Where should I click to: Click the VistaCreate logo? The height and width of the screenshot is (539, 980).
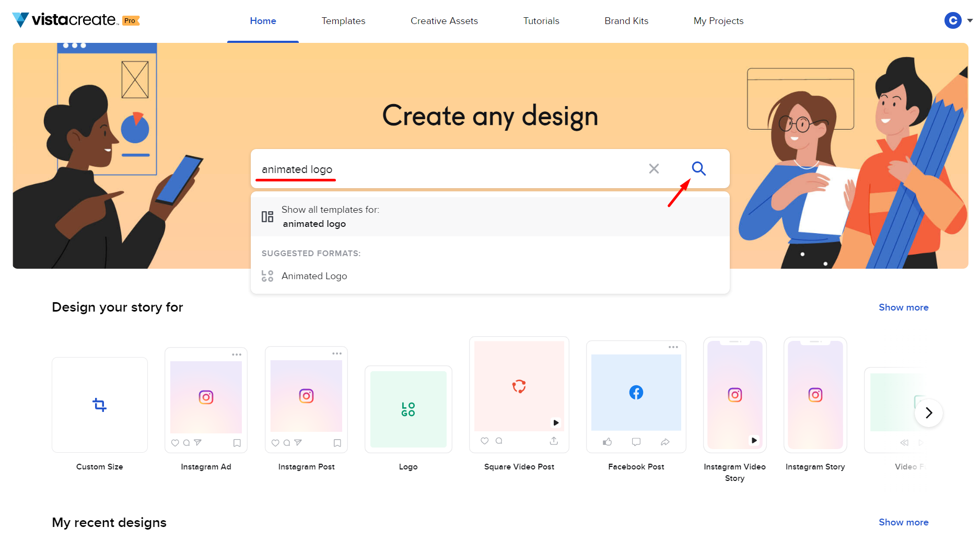[x=65, y=20]
